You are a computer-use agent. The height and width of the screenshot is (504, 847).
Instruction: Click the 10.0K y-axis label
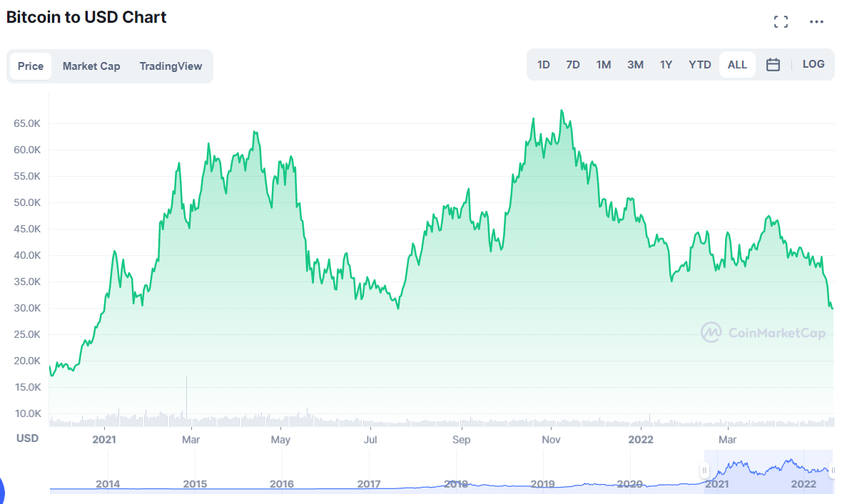[28, 414]
